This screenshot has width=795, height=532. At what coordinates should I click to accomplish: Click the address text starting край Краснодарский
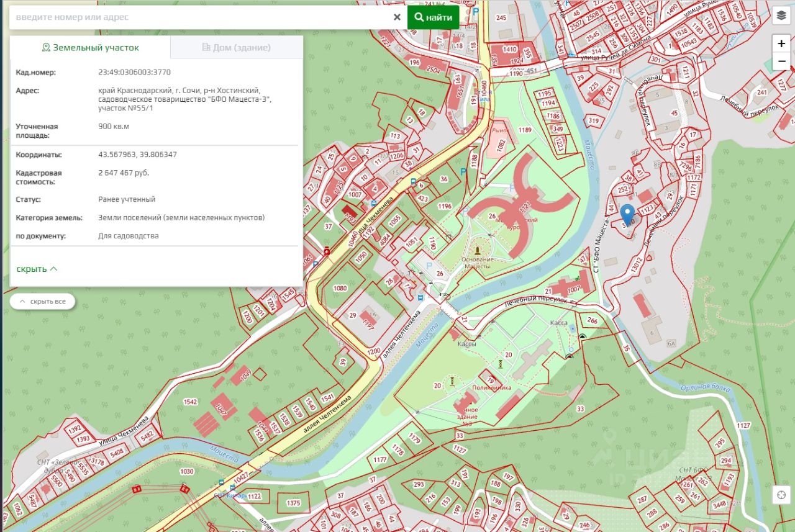[x=185, y=99]
